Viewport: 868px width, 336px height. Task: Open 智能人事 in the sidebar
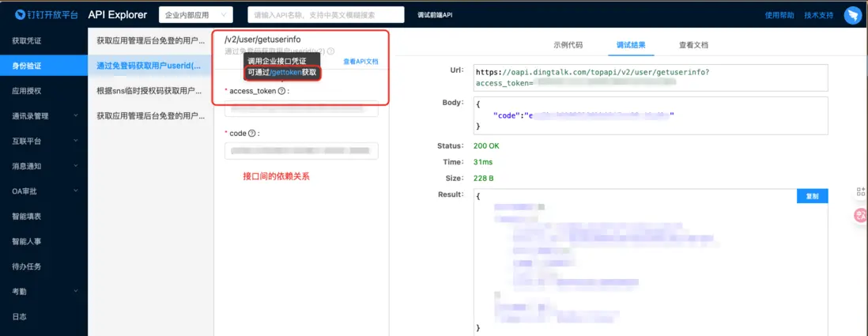(x=43, y=241)
